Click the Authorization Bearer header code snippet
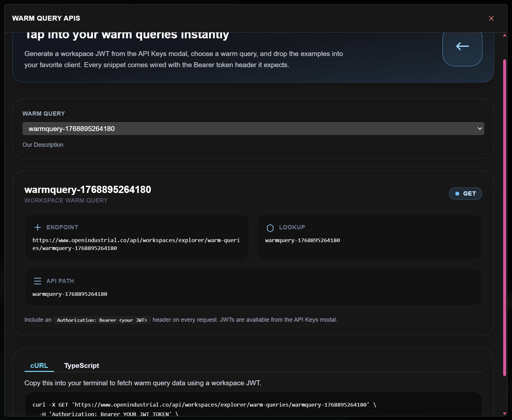Viewport: 512px width, 420px height. (102, 320)
